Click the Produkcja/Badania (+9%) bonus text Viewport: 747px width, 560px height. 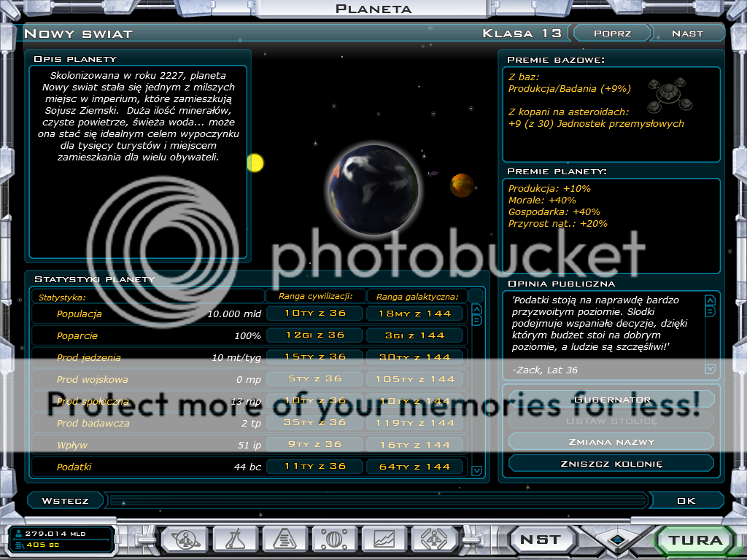coord(569,88)
